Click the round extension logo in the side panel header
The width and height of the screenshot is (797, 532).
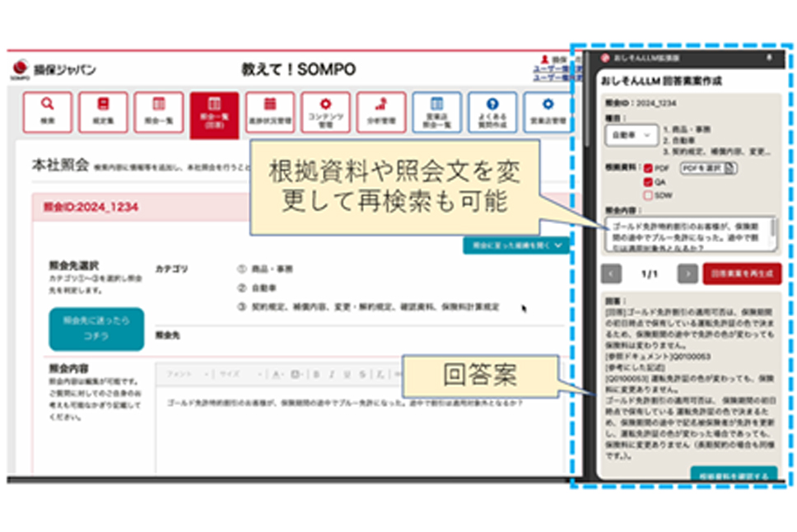pyautogui.click(x=605, y=58)
